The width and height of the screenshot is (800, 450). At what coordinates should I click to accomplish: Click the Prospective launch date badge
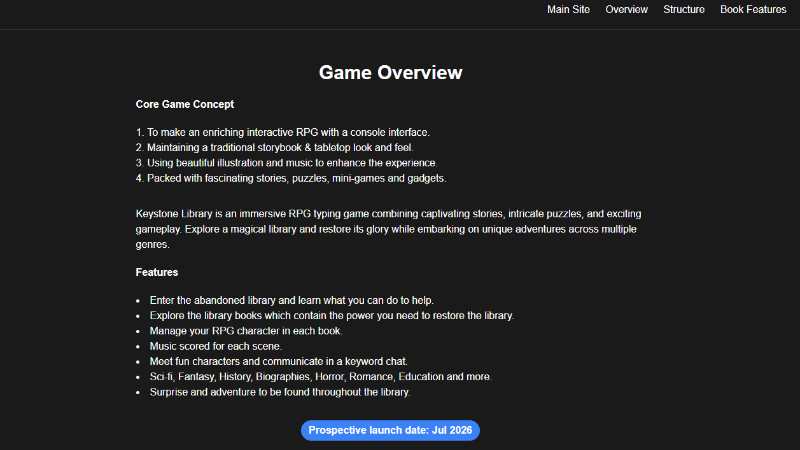390,430
